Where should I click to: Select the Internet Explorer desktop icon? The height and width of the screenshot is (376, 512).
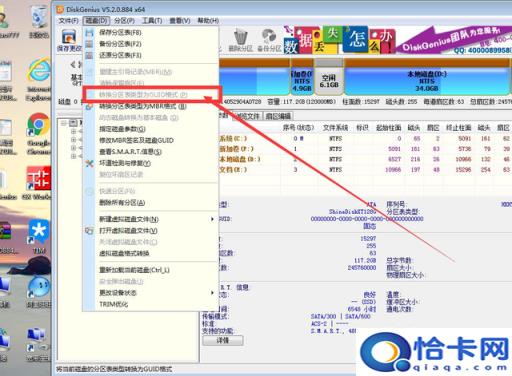39,80
